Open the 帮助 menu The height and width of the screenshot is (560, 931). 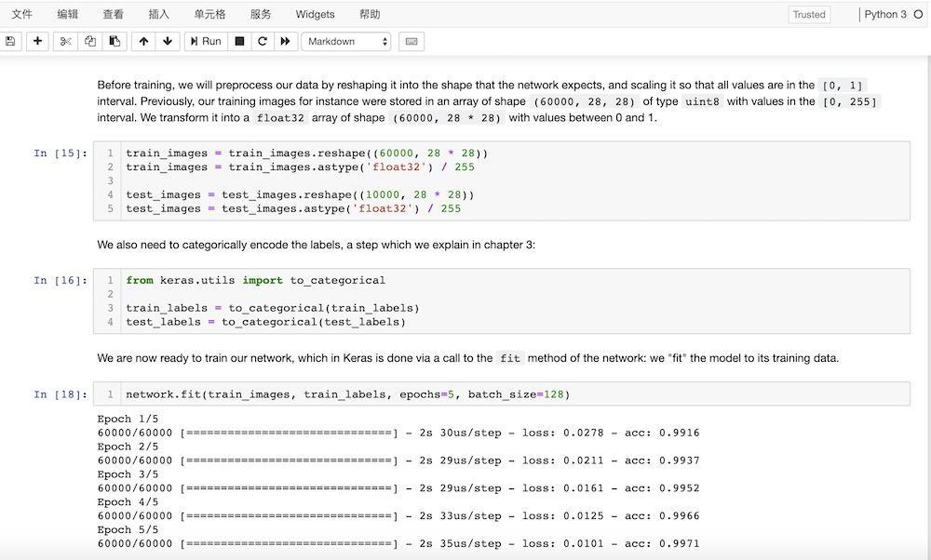370,14
